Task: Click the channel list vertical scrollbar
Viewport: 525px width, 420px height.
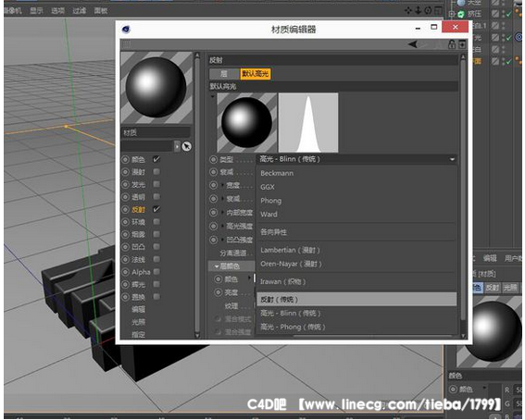Action: point(197,194)
